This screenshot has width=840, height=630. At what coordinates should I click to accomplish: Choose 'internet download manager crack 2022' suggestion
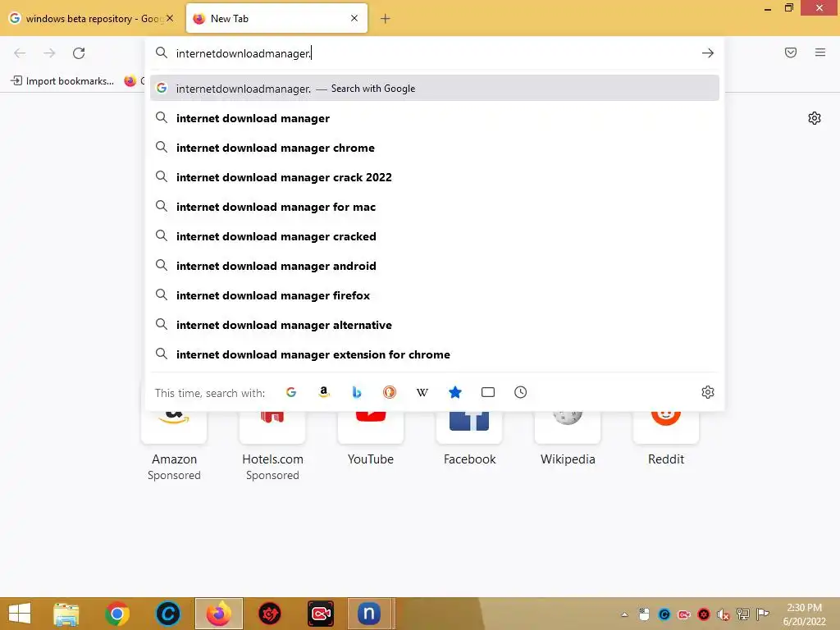pyautogui.click(x=435, y=177)
